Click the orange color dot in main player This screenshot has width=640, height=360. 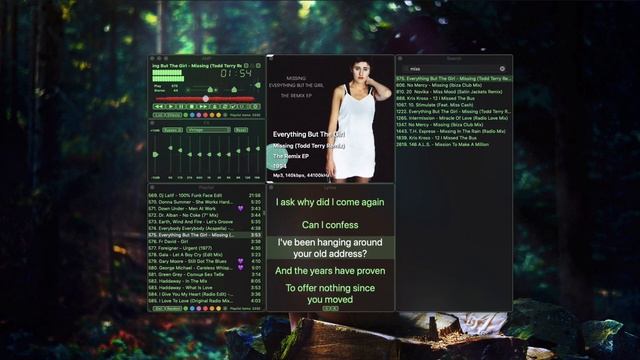(212, 115)
